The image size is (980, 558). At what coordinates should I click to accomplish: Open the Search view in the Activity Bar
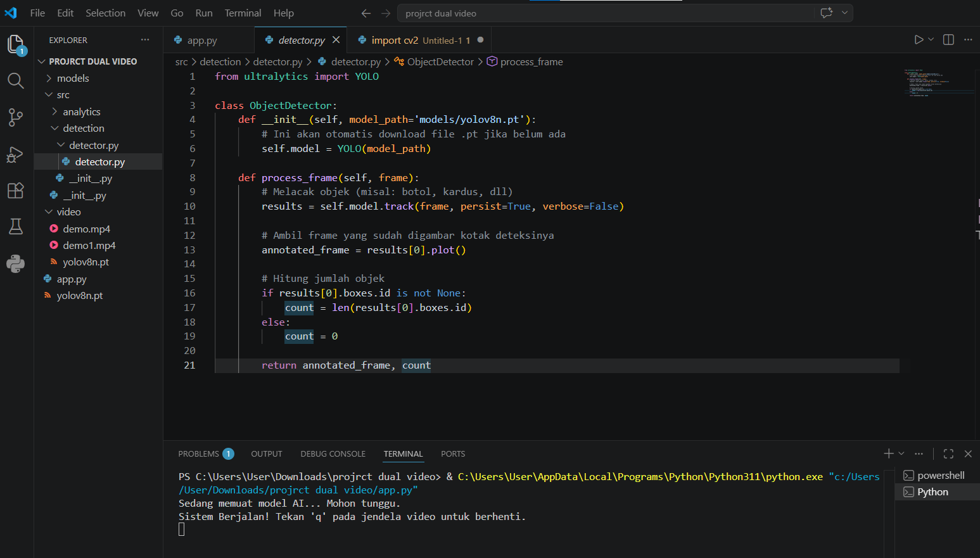(x=16, y=80)
